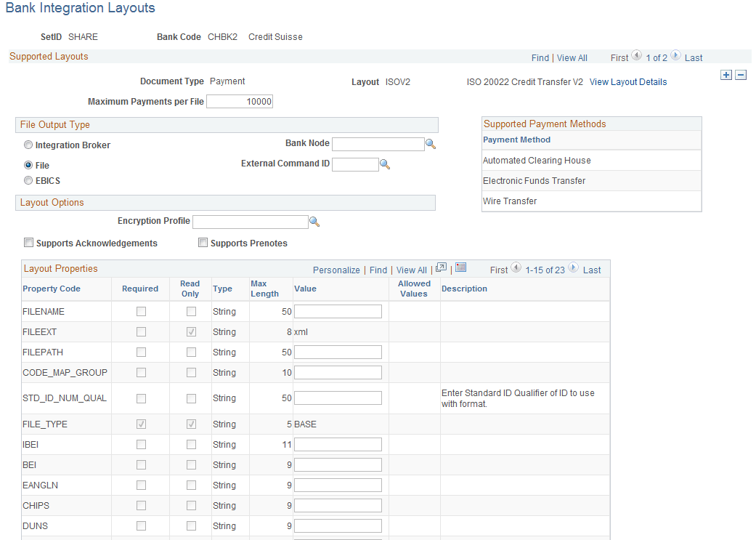Check Required for the FILENAME property
756x540 pixels.
pyautogui.click(x=141, y=310)
